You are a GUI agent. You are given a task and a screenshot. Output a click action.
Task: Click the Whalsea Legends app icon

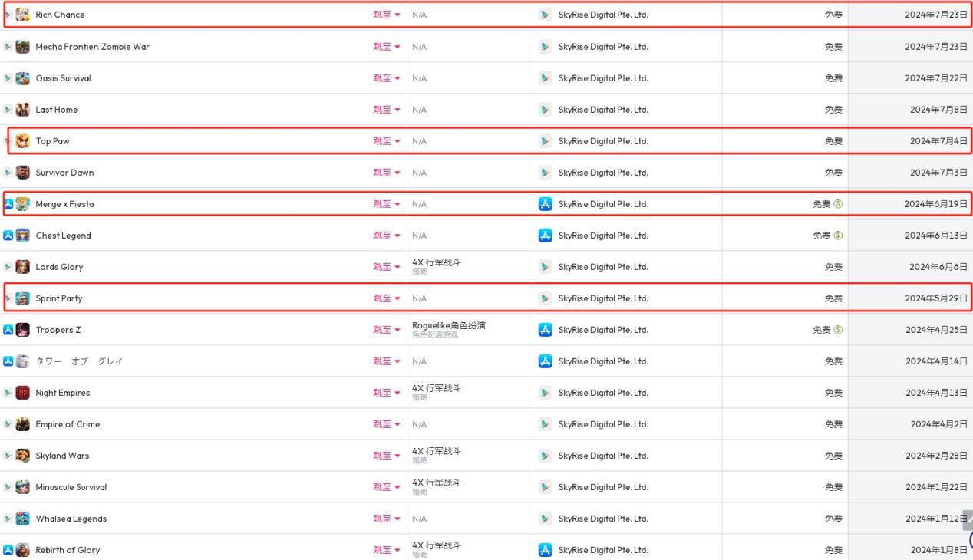(23, 519)
